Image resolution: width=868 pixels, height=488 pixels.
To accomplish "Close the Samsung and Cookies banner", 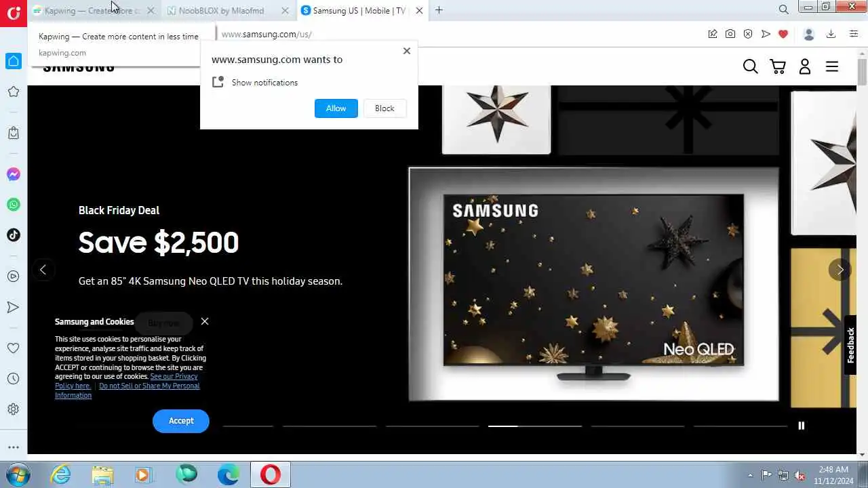I will click(205, 321).
